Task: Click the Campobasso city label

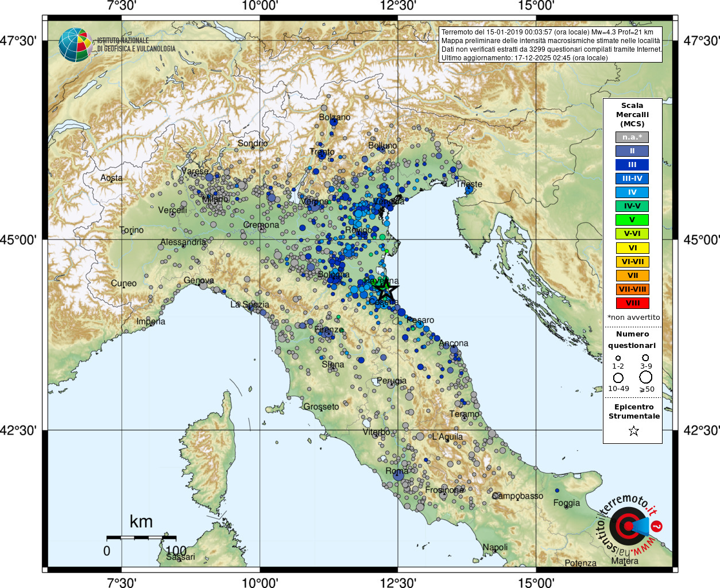Action: click(x=517, y=496)
